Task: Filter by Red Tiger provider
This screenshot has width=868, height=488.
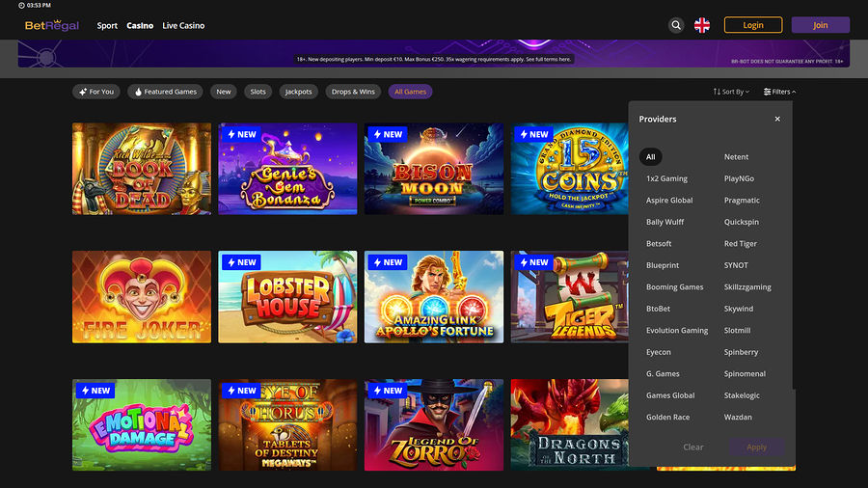Action: 740,243
